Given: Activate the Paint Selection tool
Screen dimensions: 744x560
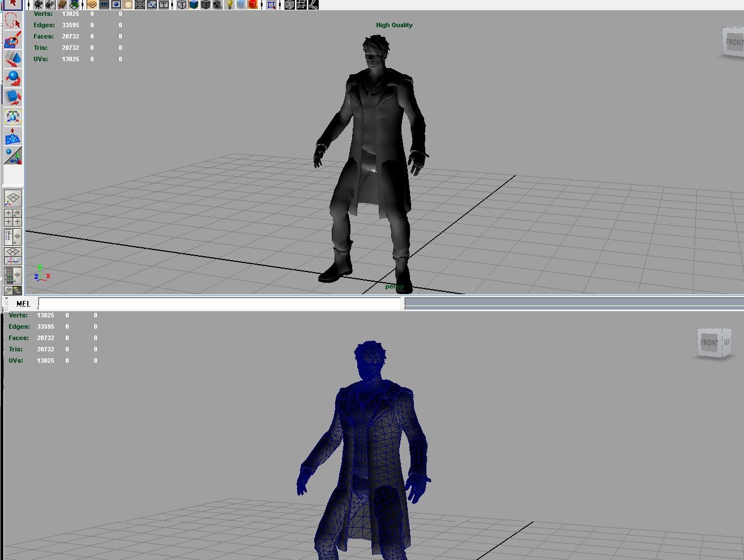Looking at the screenshot, I should point(12,40).
